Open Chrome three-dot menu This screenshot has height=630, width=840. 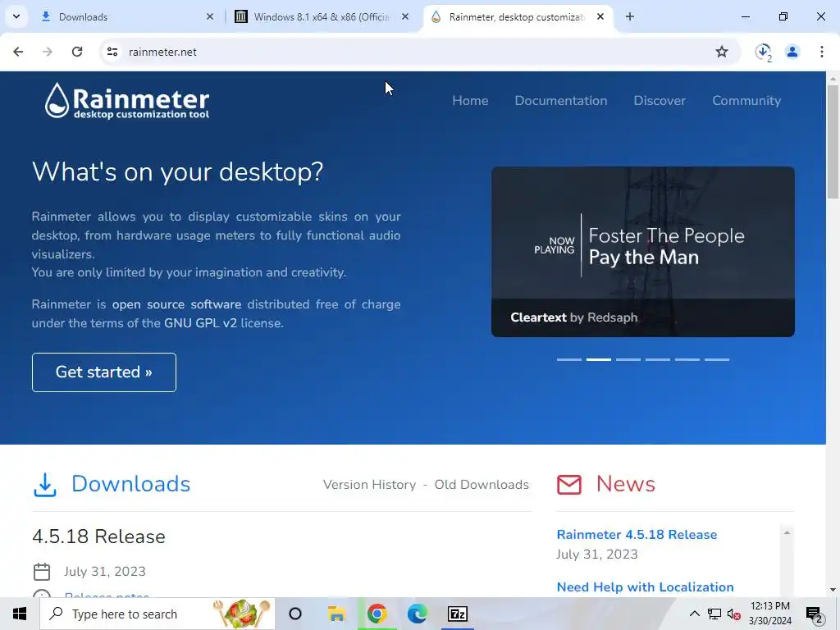[821, 52]
